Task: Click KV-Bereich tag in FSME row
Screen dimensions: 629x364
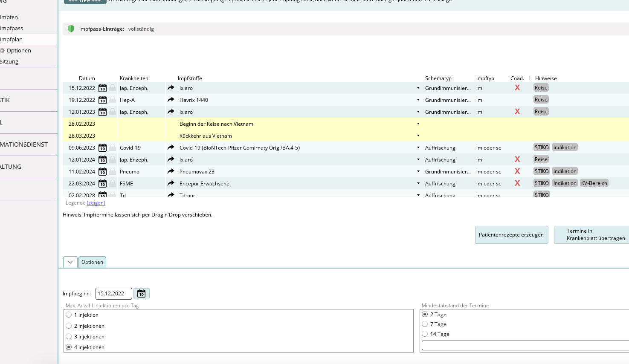Action: (594, 183)
